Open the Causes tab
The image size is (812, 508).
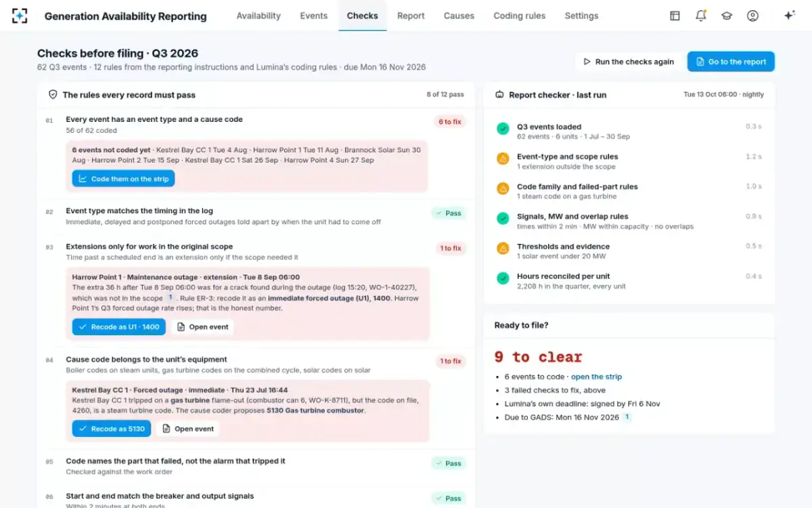tap(459, 16)
